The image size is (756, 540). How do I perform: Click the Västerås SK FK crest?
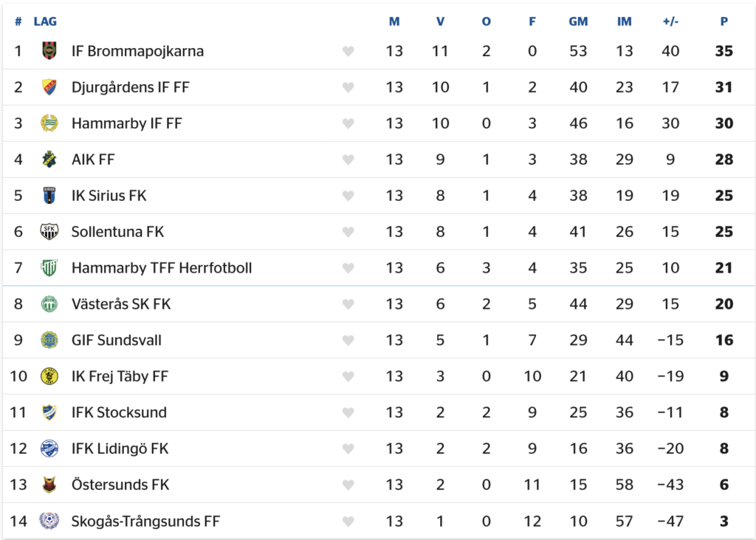pos(49,304)
